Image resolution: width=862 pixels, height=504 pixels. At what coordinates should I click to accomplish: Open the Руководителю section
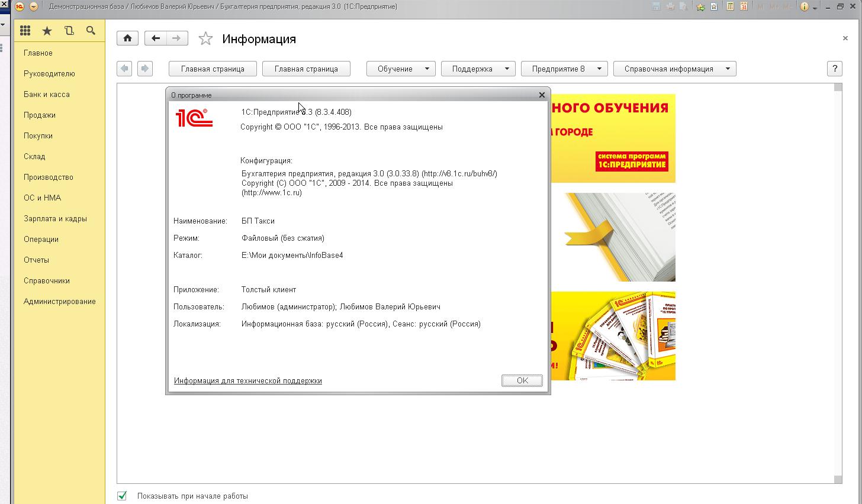click(x=49, y=73)
